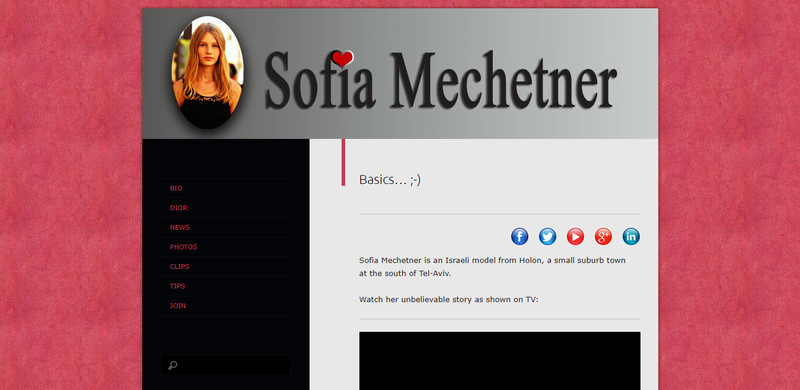This screenshot has width=800, height=390.
Task: Open the red YouTube play icon
Action: coord(575,236)
